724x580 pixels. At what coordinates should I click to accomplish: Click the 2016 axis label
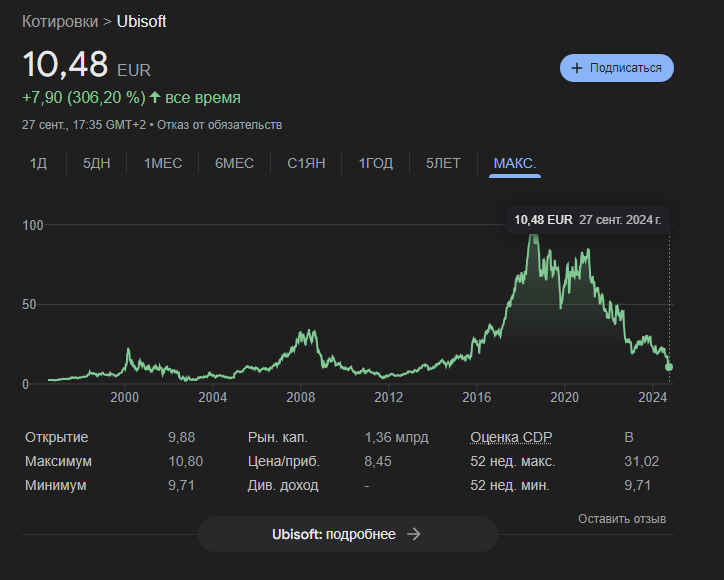(x=477, y=397)
